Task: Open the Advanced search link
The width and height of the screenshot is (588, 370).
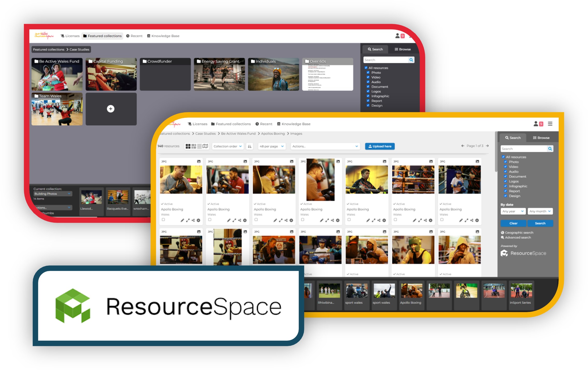Action: pyautogui.click(x=518, y=237)
